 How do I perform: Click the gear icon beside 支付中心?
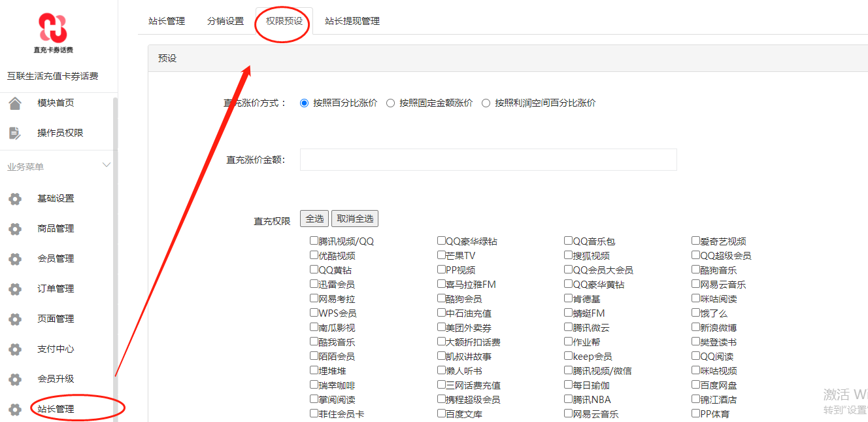pyautogui.click(x=14, y=349)
